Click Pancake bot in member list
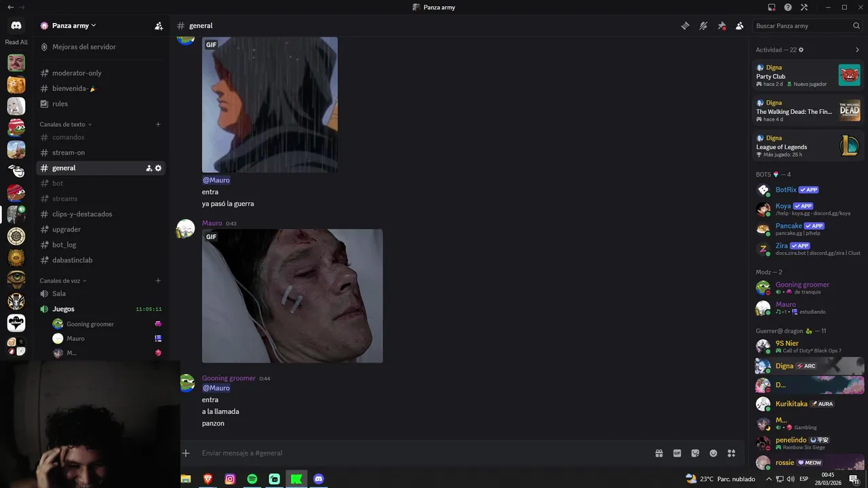Viewport: 868px width, 488px height. (808, 228)
